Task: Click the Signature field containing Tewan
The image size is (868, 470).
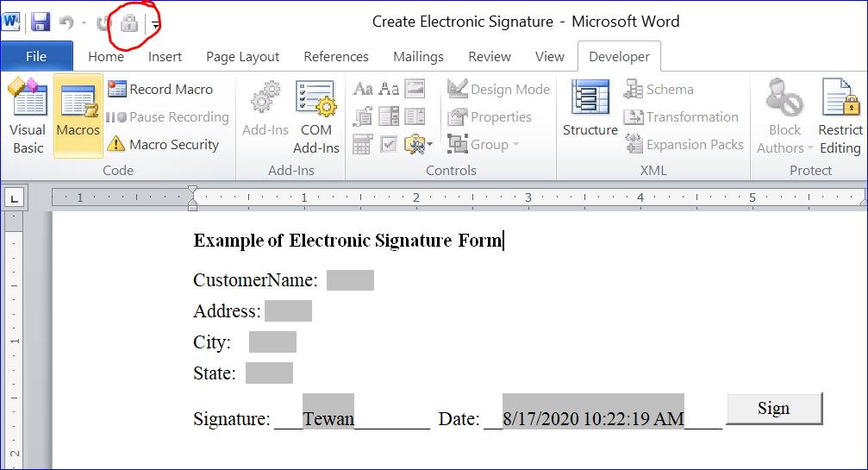Action: [328, 411]
